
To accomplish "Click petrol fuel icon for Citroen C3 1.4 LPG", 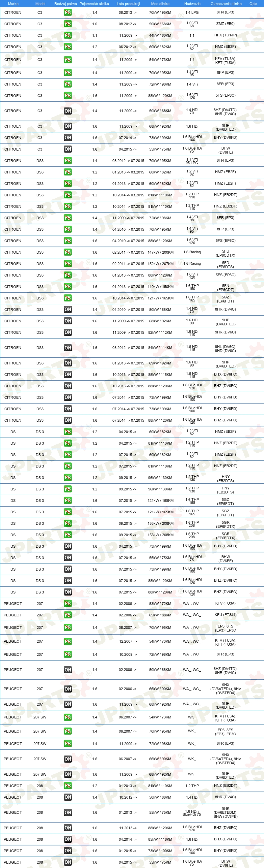I will 68,12.
